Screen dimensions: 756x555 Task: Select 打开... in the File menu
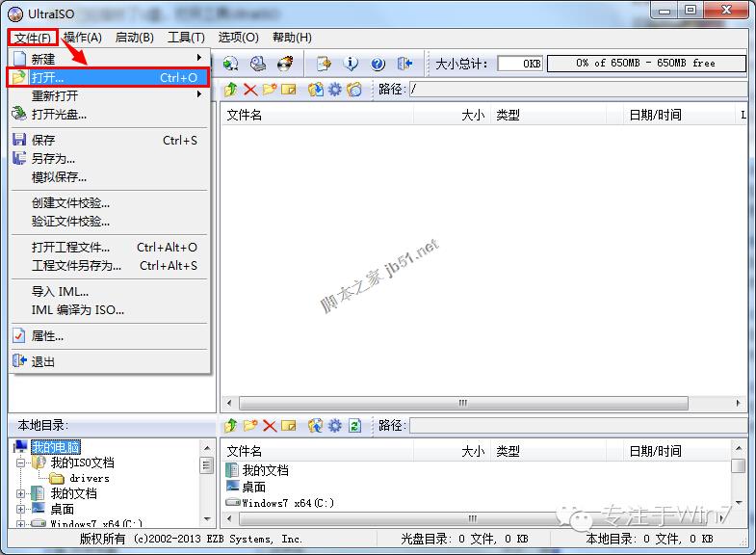[x=108, y=77]
